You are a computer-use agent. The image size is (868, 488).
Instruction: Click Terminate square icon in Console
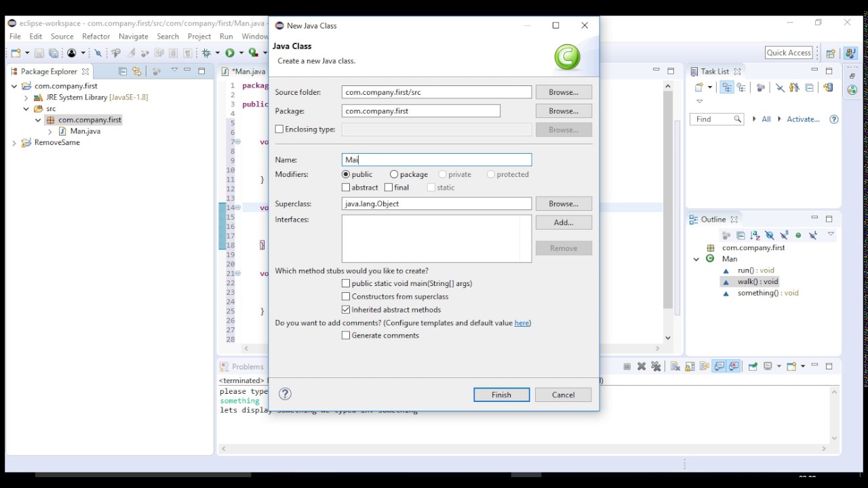coord(627,367)
